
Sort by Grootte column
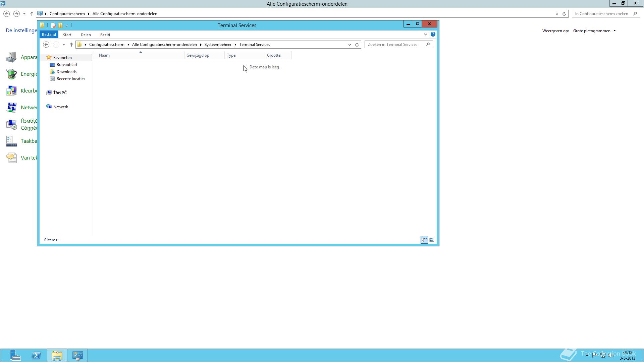(x=278, y=55)
